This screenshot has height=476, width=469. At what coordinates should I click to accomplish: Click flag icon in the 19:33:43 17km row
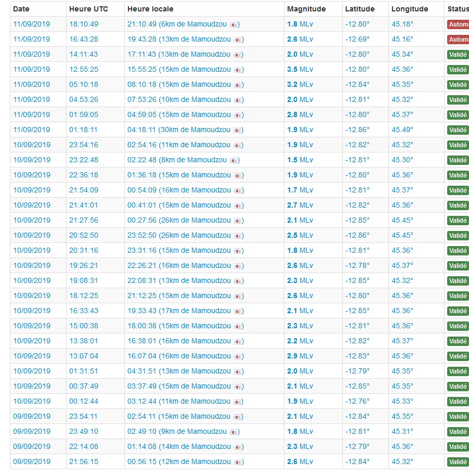(238, 311)
